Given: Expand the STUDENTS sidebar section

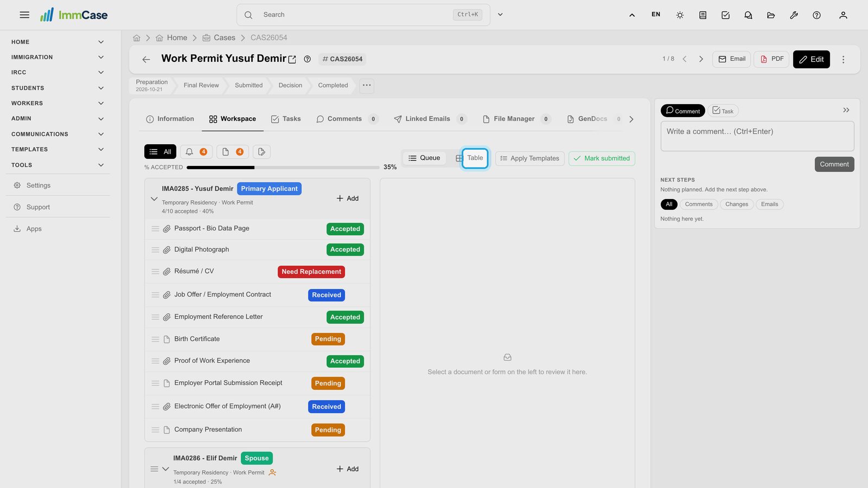Looking at the screenshot, I should [x=57, y=88].
